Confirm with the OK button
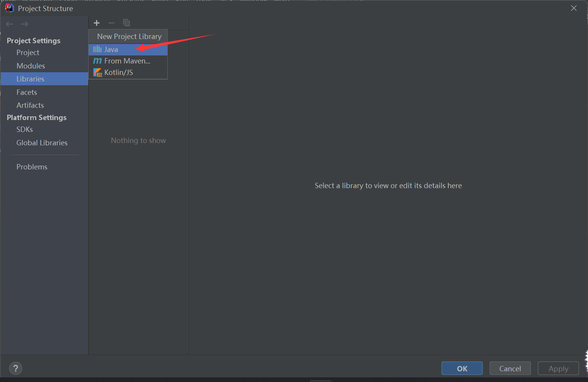588x382 pixels. tap(462, 368)
